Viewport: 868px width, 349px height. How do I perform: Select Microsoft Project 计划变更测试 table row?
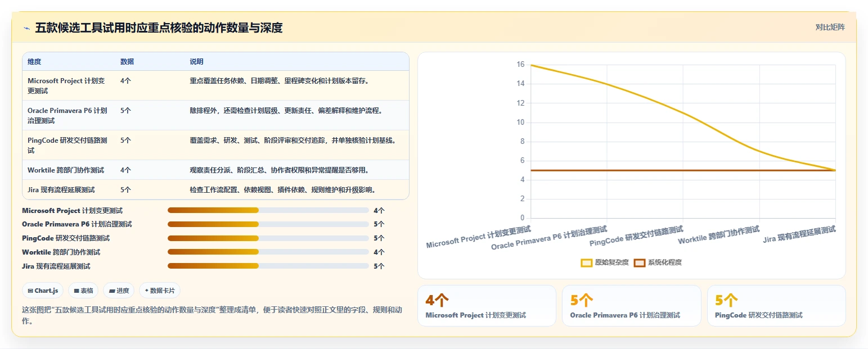pyautogui.click(x=215, y=85)
